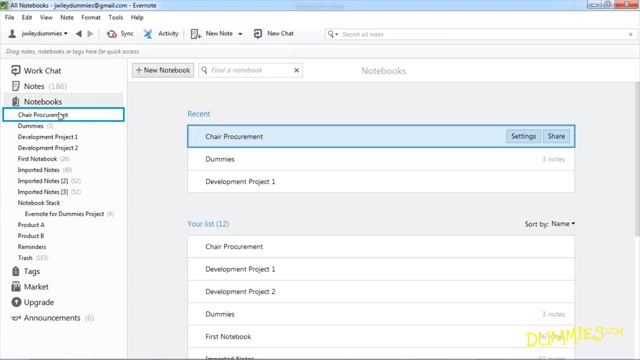Open the Edit menu

[x=27, y=18]
